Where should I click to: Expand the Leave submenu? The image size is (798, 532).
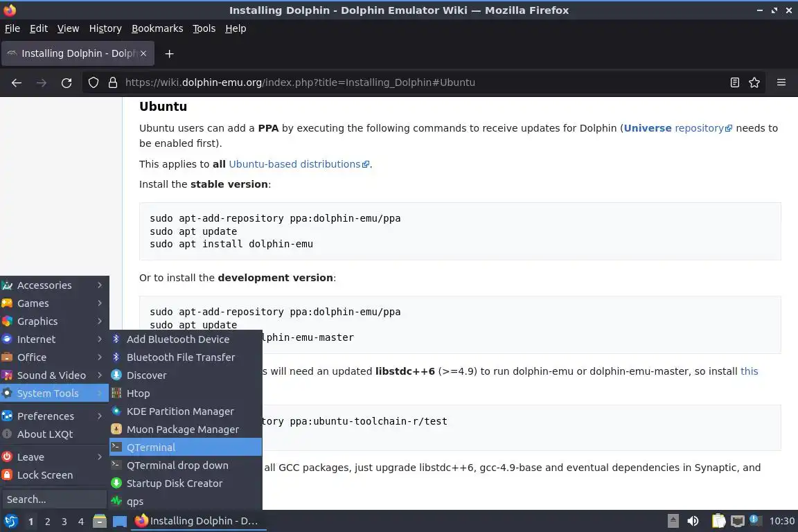[55, 457]
